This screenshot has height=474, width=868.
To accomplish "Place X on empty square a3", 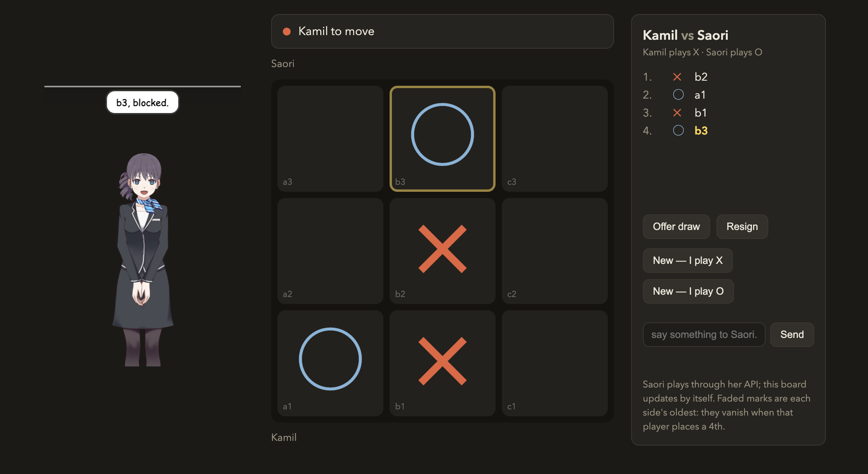I will coord(330,139).
